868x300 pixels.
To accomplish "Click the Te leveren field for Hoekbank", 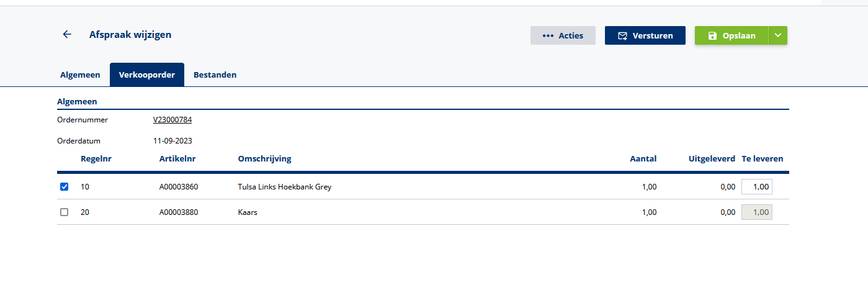I will click(757, 187).
